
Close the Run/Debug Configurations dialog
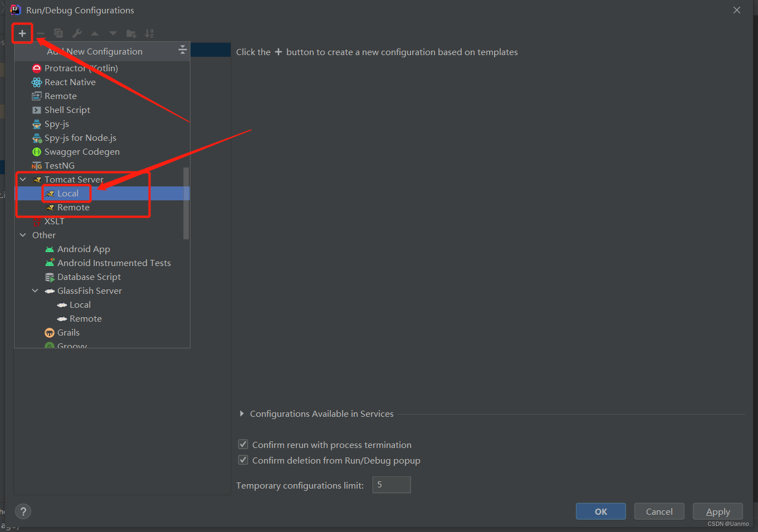[x=737, y=10]
